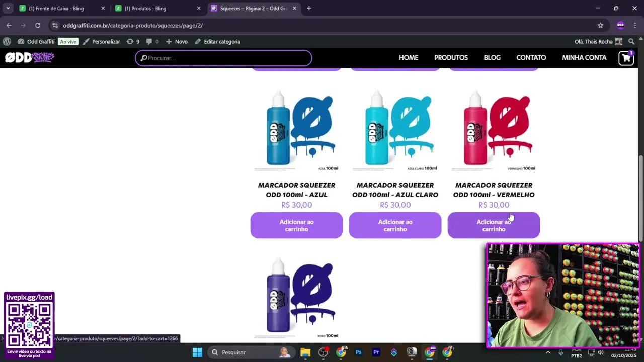Open BLOG in the site menu
Image resolution: width=644 pixels, height=362 pixels.
click(492, 58)
